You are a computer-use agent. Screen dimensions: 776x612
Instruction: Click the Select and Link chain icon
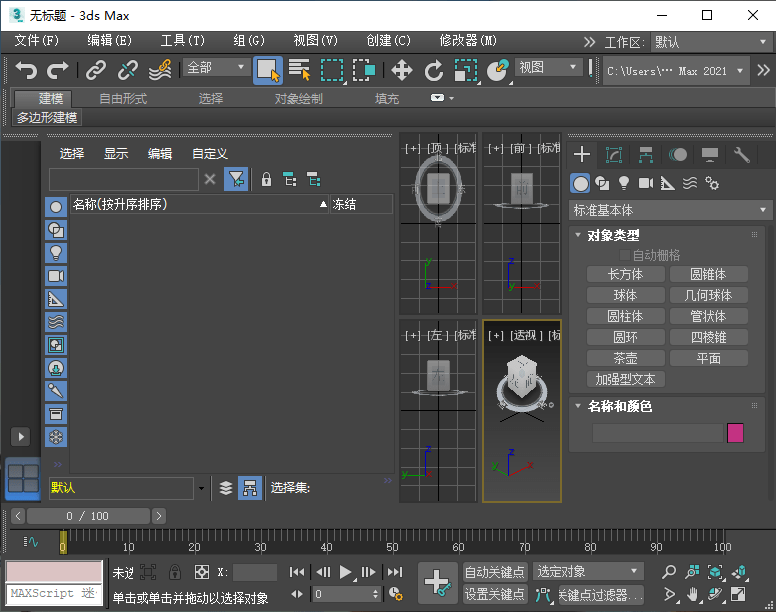point(95,70)
